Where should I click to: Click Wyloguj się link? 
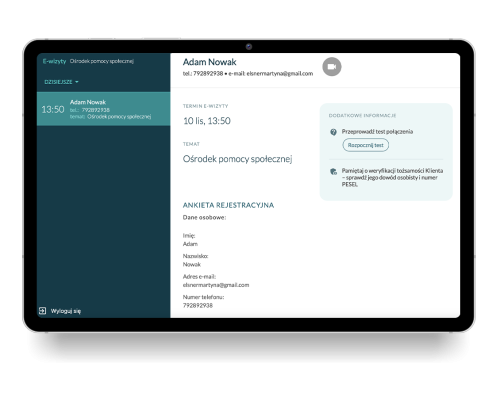[x=66, y=311]
